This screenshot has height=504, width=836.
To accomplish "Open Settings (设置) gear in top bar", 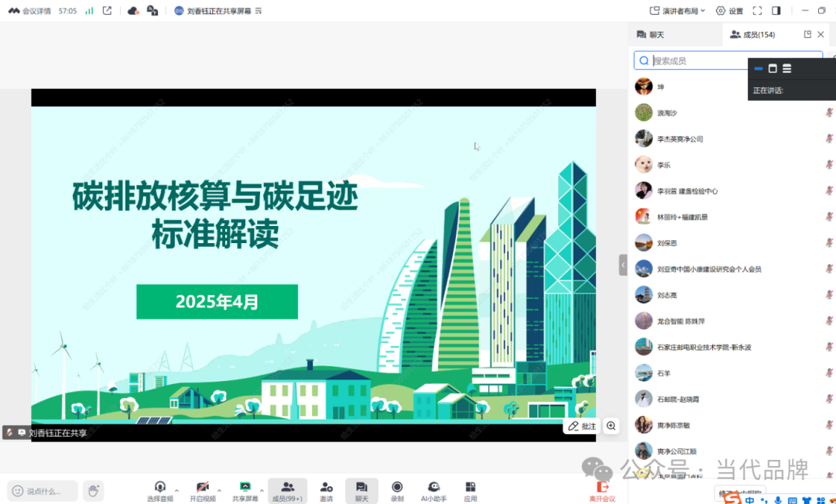I will click(x=729, y=11).
